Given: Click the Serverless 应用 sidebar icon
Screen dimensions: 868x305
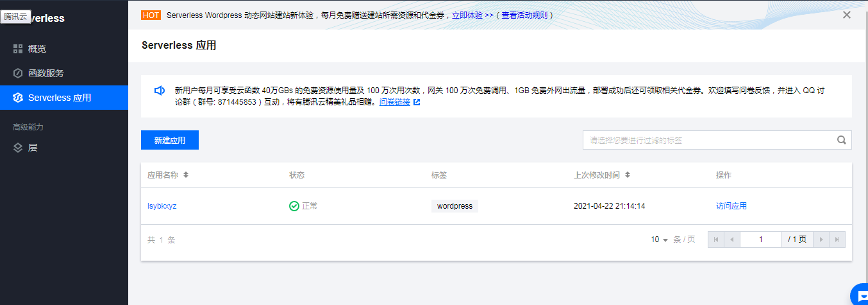Looking at the screenshot, I should tap(18, 98).
